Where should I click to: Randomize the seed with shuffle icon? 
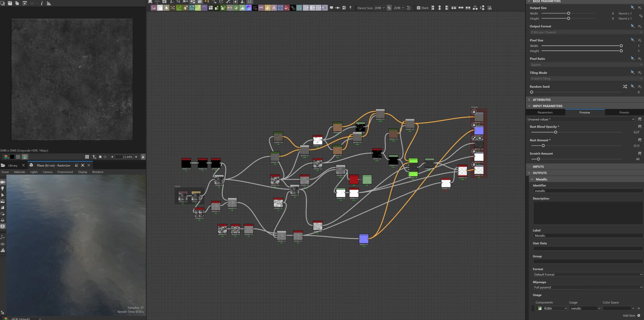pos(625,86)
